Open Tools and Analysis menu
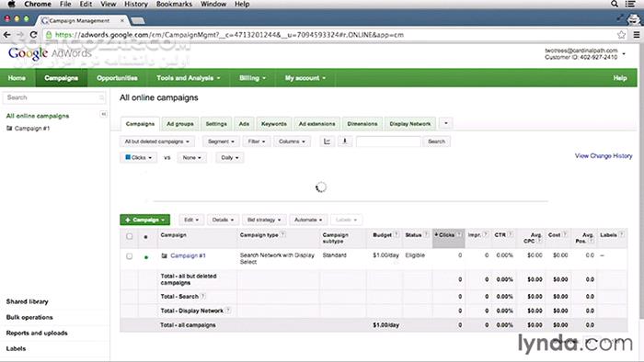The image size is (644, 362). click(x=188, y=78)
